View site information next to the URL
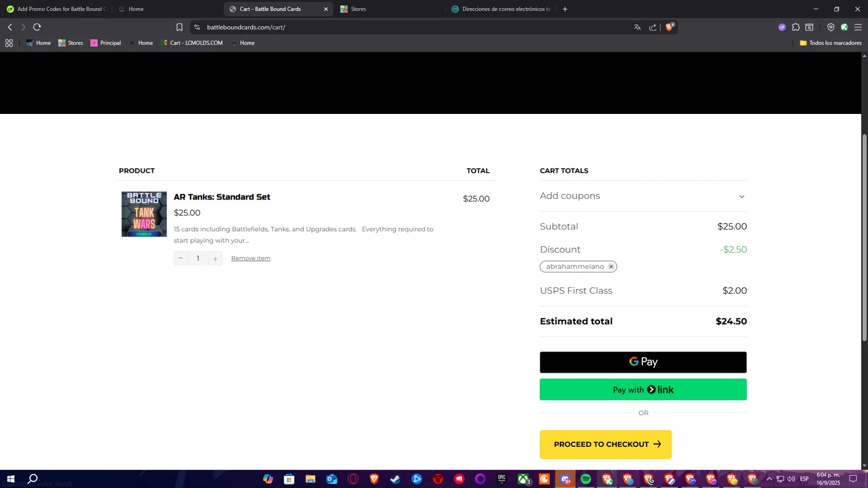Screen dimensions: 868x488 pyautogui.click(x=197, y=27)
